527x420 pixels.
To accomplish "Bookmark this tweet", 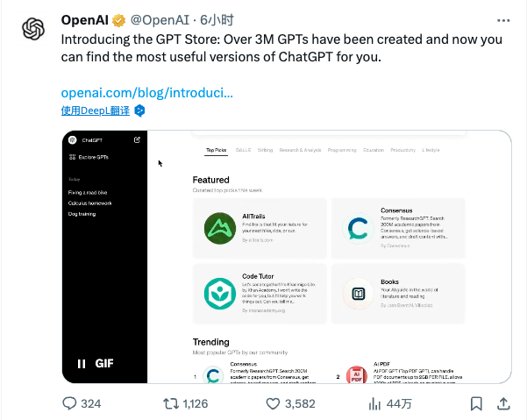I will click(475, 403).
